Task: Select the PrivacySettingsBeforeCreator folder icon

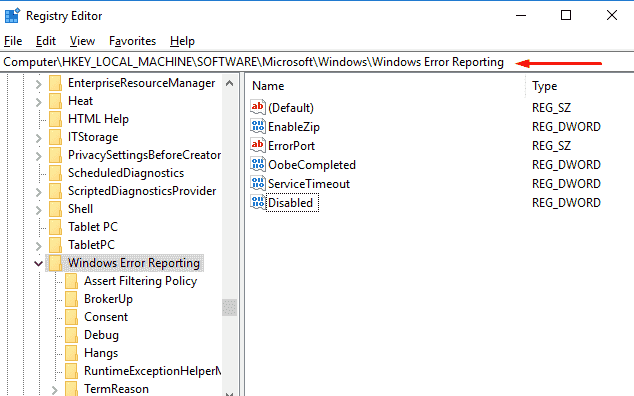Action: [55, 155]
